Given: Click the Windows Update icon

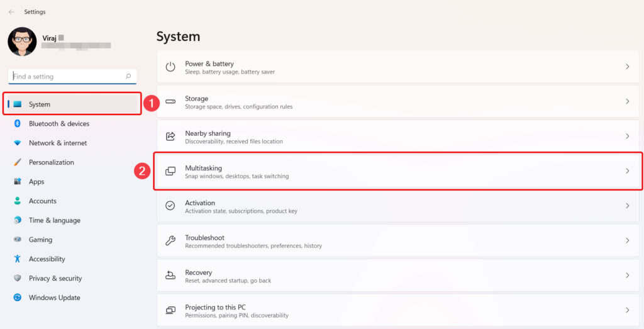Looking at the screenshot, I should (18, 298).
